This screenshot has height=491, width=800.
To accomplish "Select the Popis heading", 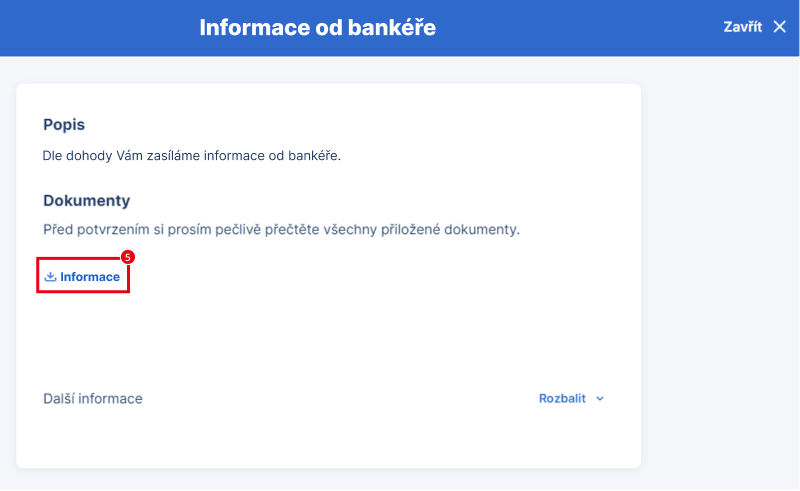I will [64, 125].
